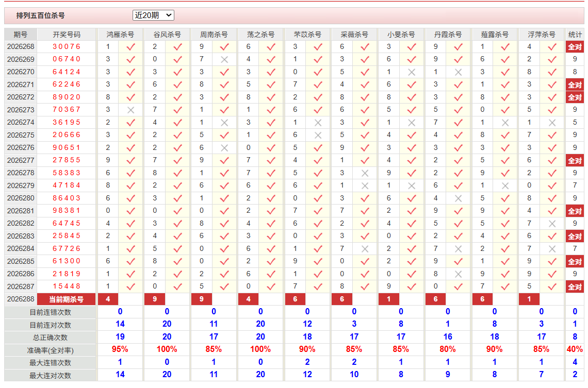Screen dimensions: 588x388
Task: Click the 全对 badge in row 2026277
Action: 575,160
